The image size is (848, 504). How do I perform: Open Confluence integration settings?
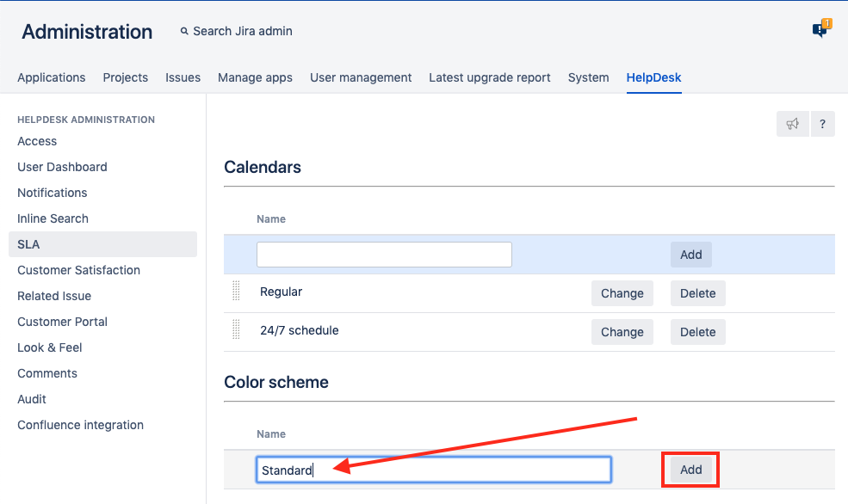(80, 425)
